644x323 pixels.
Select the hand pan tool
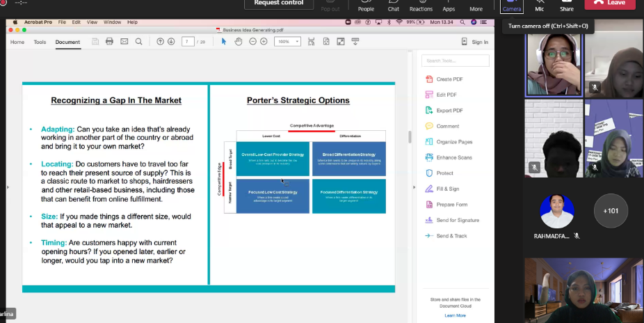pos(238,42)
